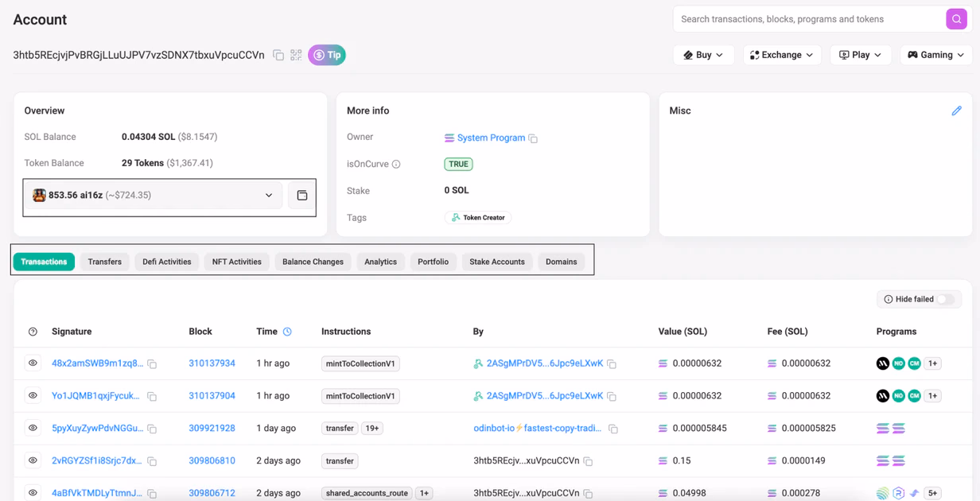Open the Portfolio tab
This screenshot has height=501, width=980.
[434, 262]
